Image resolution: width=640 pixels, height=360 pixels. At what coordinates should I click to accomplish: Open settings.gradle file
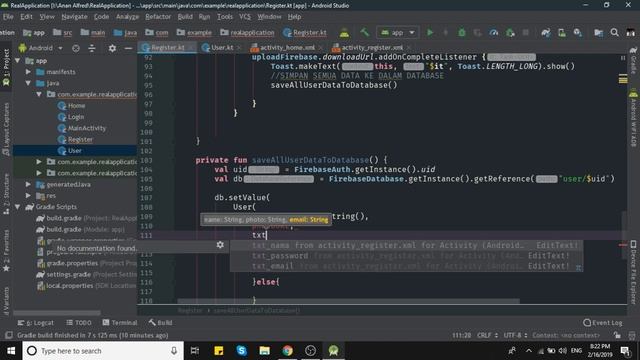[69, 275]
